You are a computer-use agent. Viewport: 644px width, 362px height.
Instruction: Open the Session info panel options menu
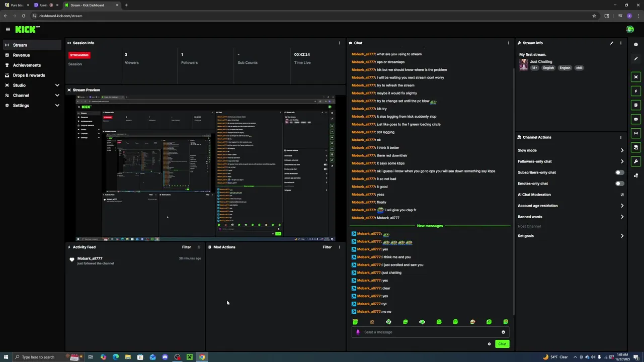[x=340, y=43]
